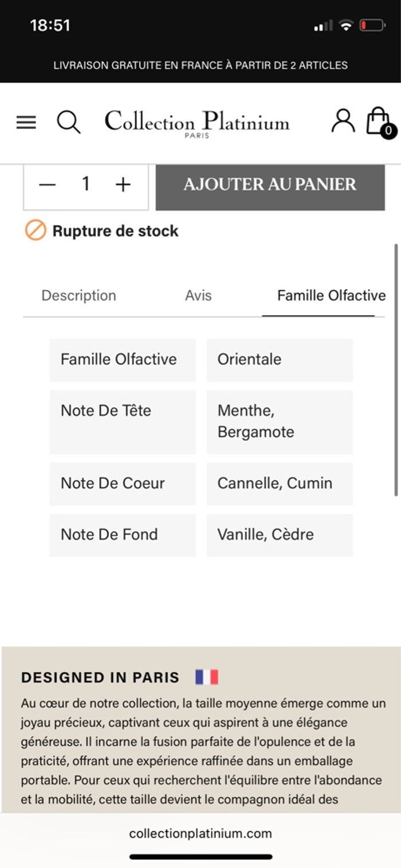This screenshot has width=401, height=868.
Task: Decrease quantity with minus button
Action: tap(47, 184)
